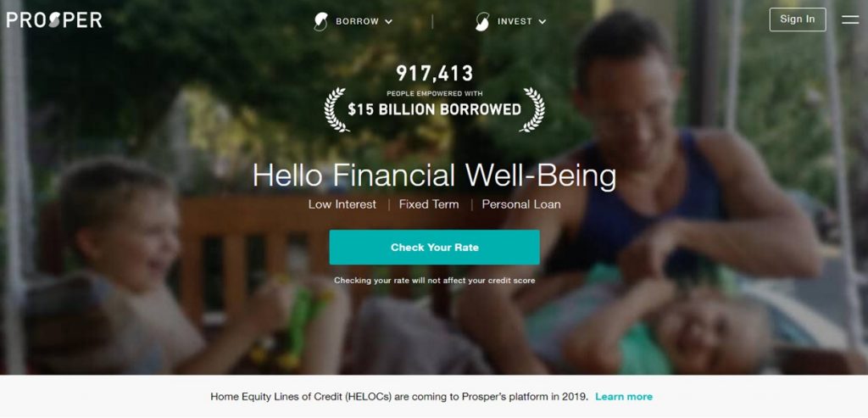The height and width of the screenshot is (418, 868).
Task: Select the Fixed Term label
Action: coord(429,204)
